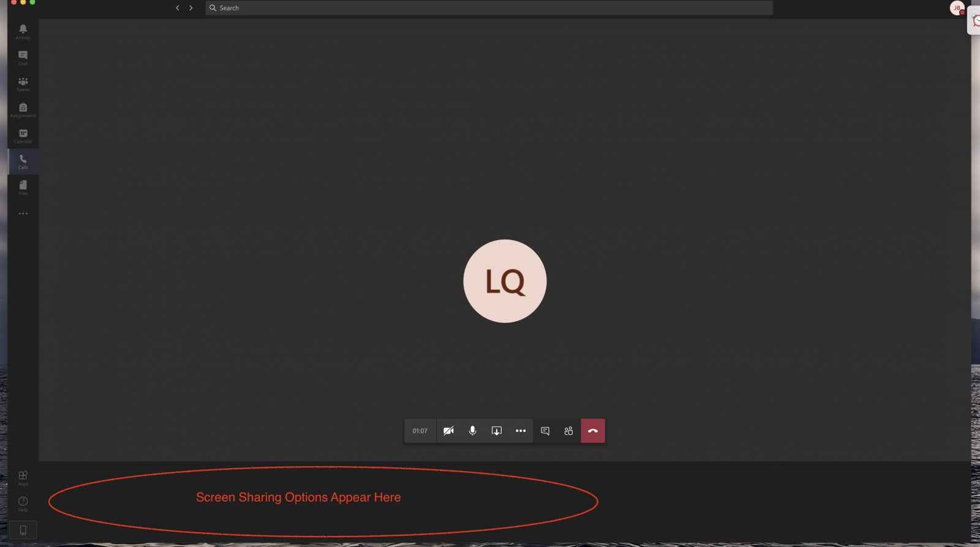Open the Activity feed in sidebar
The height and width of the screenshot is (547, 980).
(x=23, y=32)
